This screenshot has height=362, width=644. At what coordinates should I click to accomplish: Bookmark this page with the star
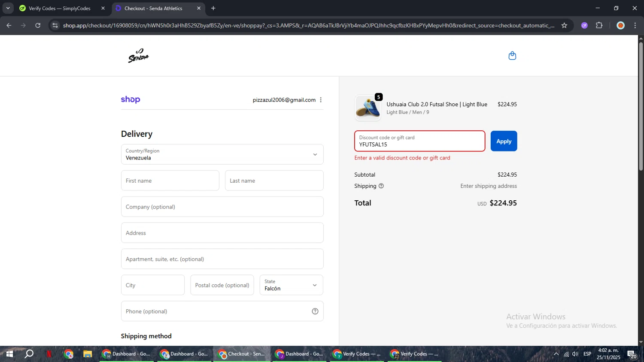pos(564,25)
